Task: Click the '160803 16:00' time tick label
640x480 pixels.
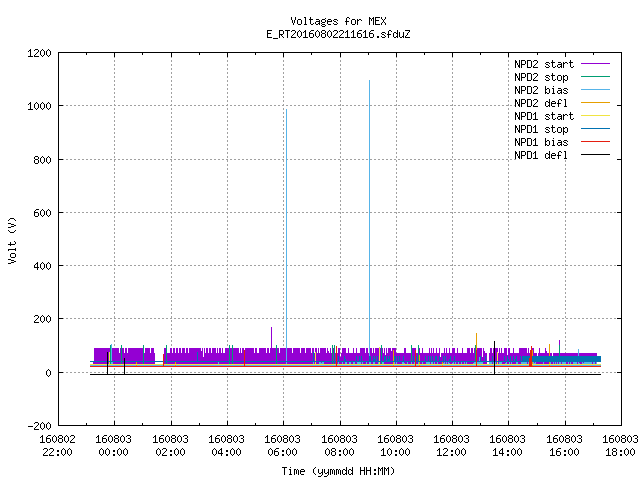Action: tap(564, 446)
